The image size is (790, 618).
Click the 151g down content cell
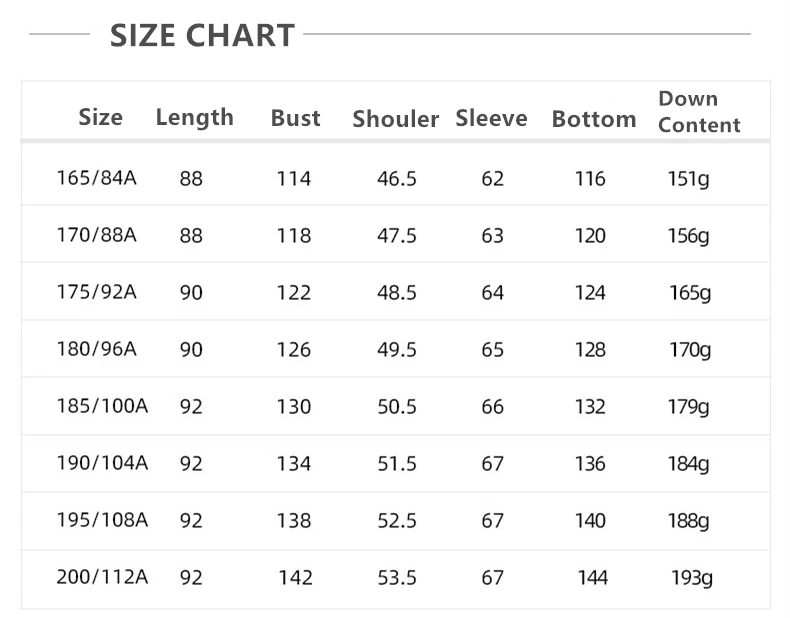tap(689, 179)
